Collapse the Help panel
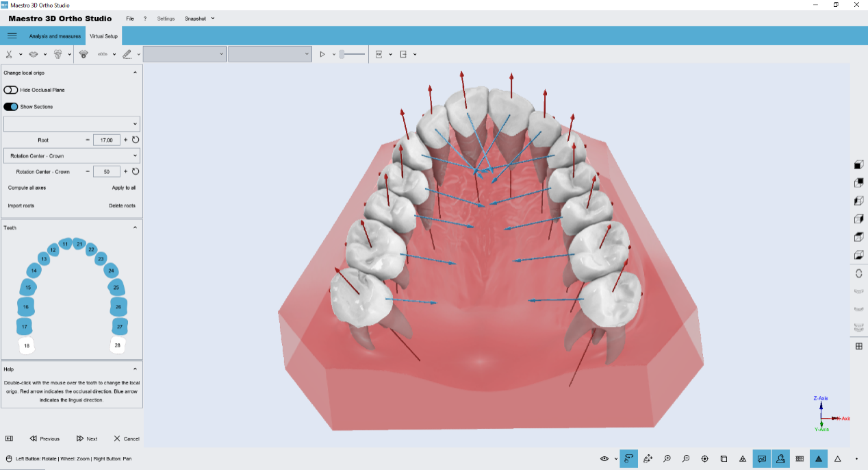Viewport: 868px width, 470px height. pyautogui.click(x=135, y=369)
